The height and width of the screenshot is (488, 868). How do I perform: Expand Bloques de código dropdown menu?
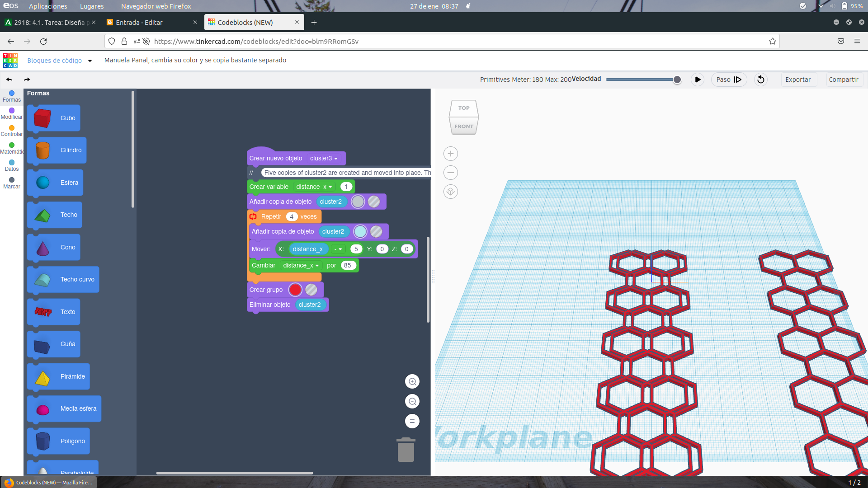90,61
